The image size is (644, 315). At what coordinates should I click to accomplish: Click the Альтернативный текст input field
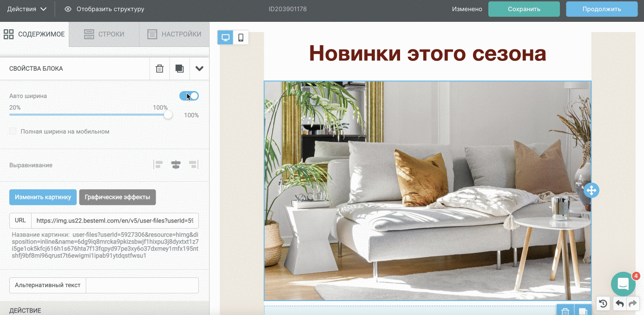coord(142,285)
